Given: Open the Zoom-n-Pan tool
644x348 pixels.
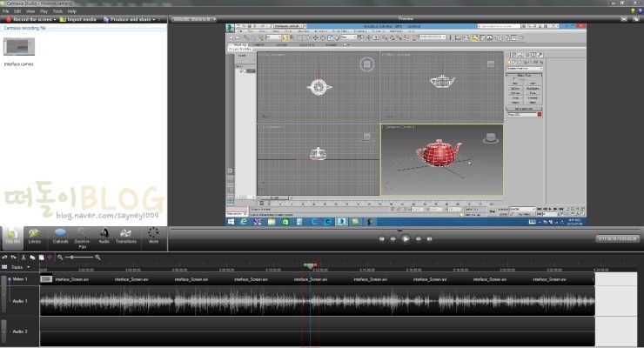Looking at the screenshot, I should (x=83, y=237).
